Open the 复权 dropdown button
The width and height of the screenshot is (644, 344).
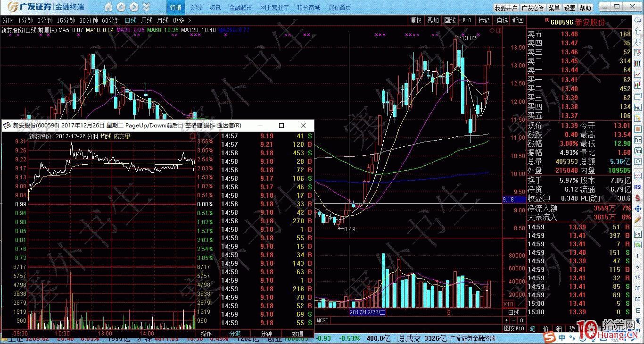(x=416, y=20)
